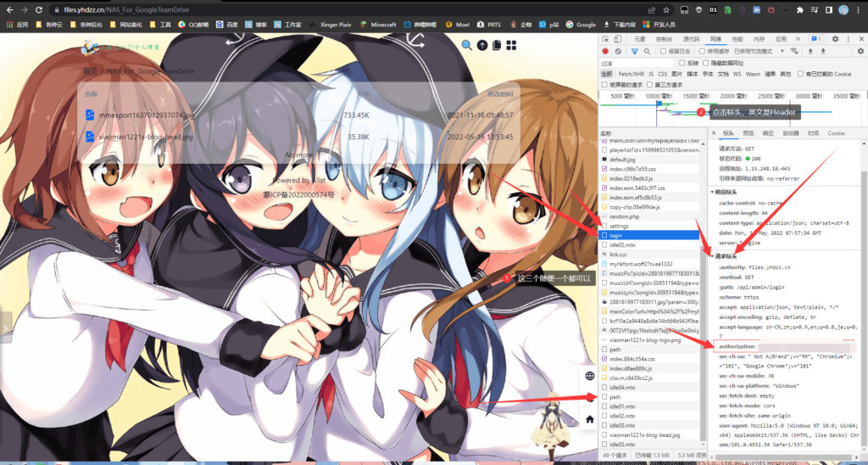868x465 pixels.
Task: Check the 停用缓存 checkbox
Action: [703, 51]
